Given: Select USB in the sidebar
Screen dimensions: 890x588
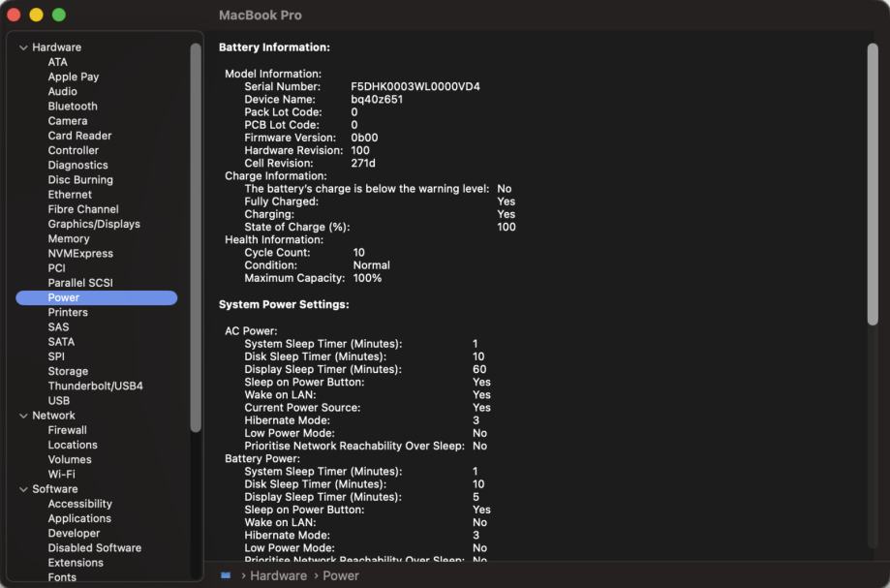Looking at the screenshot, I should click(58, 401).
